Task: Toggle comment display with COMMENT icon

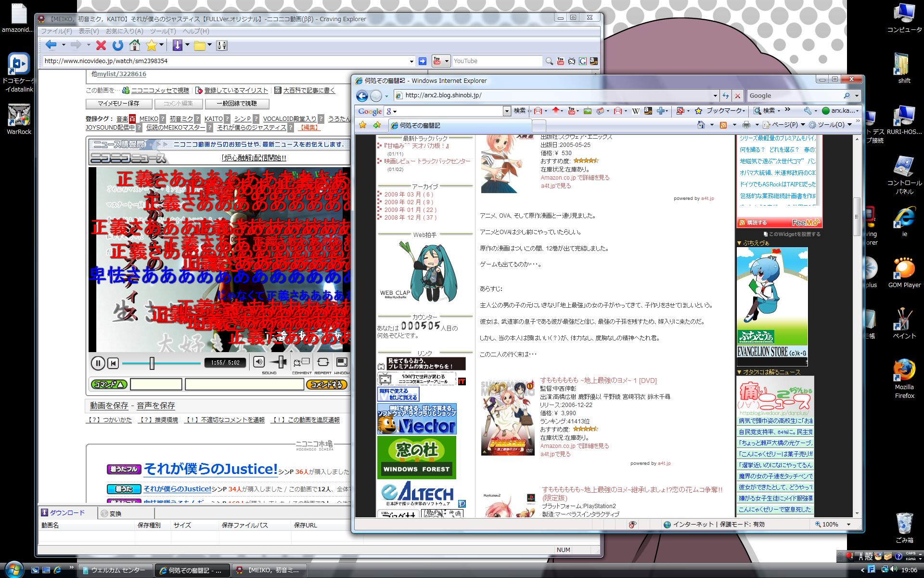Action: 302,363
